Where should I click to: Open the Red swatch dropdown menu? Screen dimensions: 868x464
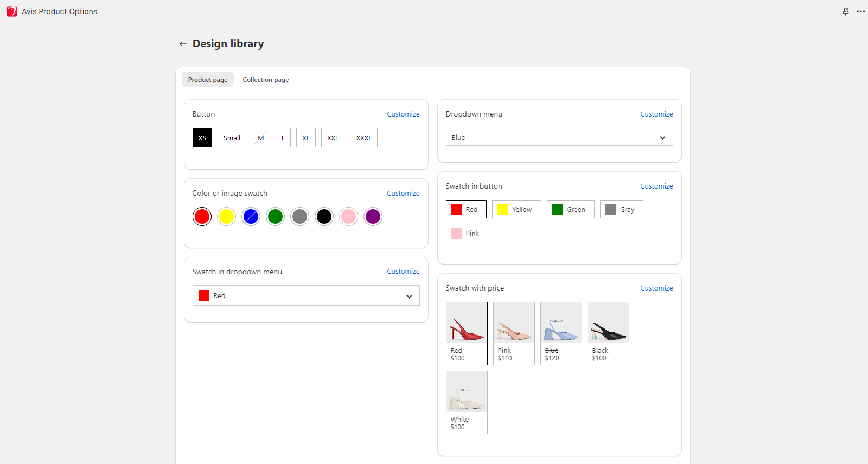click(x=306, y=295)
